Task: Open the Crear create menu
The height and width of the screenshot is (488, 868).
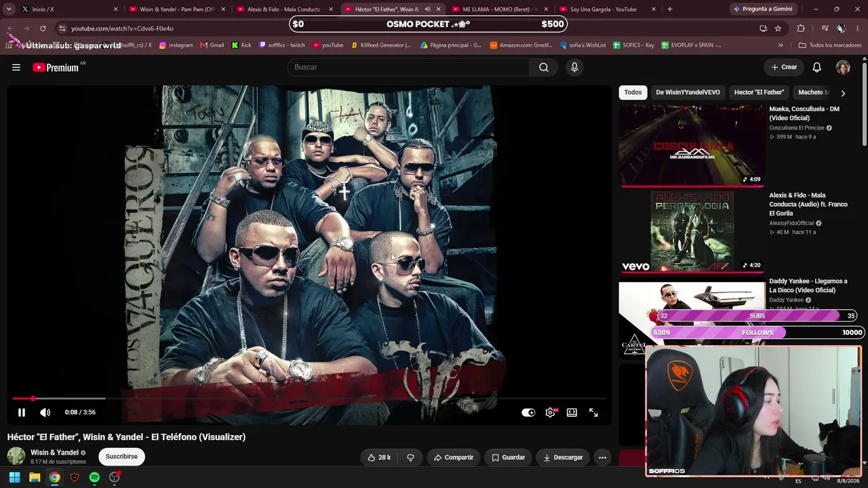Action: pyautogui.click(x=784, y=67)
